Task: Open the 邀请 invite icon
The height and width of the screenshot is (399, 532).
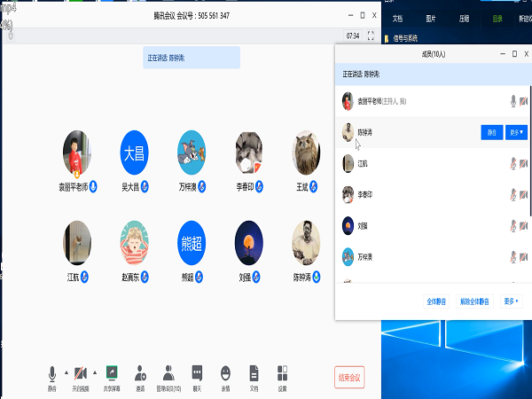Action: pos(140,373)
